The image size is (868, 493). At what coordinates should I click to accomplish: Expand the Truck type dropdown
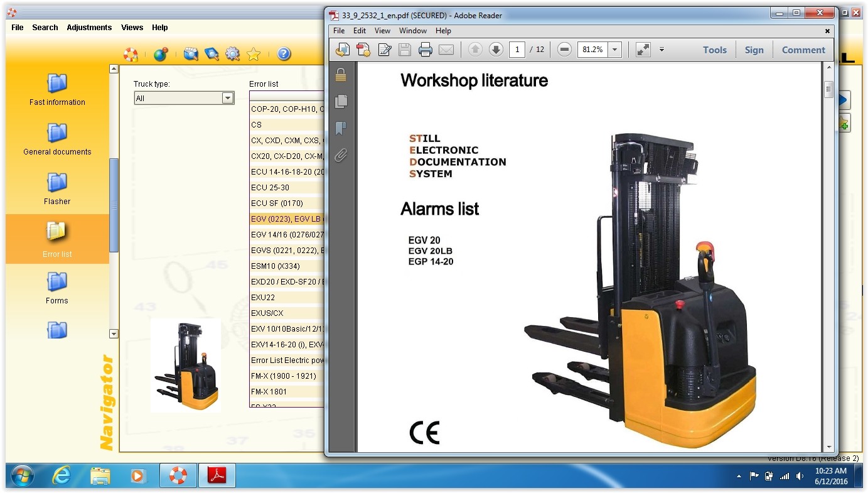(x=227, y=98)
